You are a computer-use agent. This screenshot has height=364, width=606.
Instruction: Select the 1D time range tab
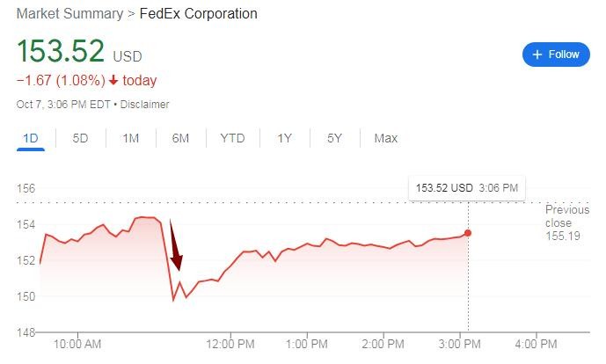click(x=30, y=138)
